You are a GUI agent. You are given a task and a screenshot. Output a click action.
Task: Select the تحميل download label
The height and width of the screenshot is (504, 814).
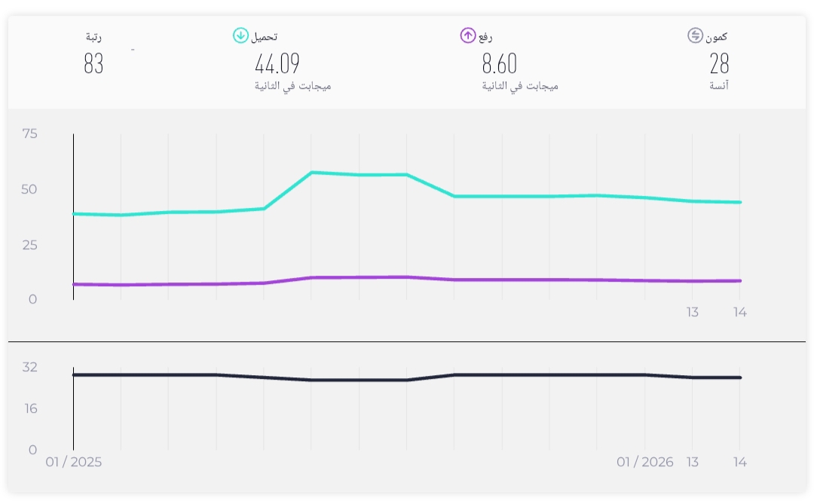[x=264, y=36]
